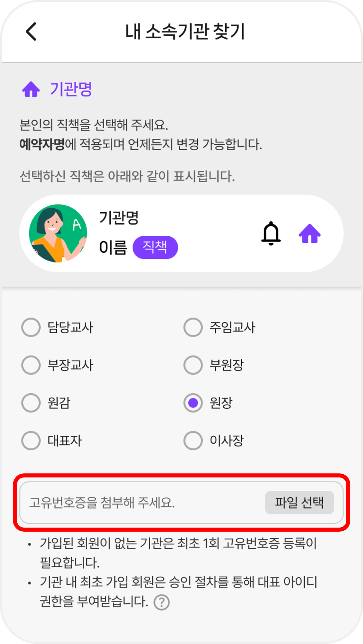Select the 주임교사 radio button
363x644 pixels.
193,327
